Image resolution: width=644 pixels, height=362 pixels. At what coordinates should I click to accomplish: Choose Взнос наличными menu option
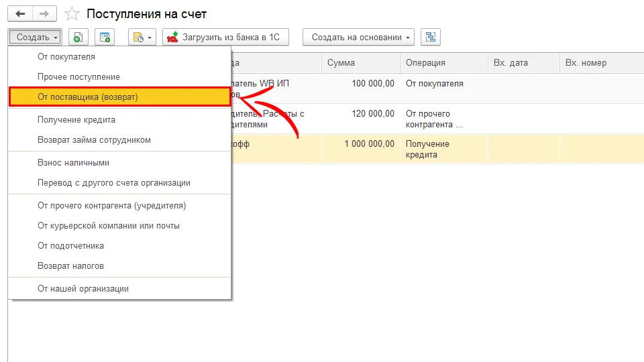point(73,163)
